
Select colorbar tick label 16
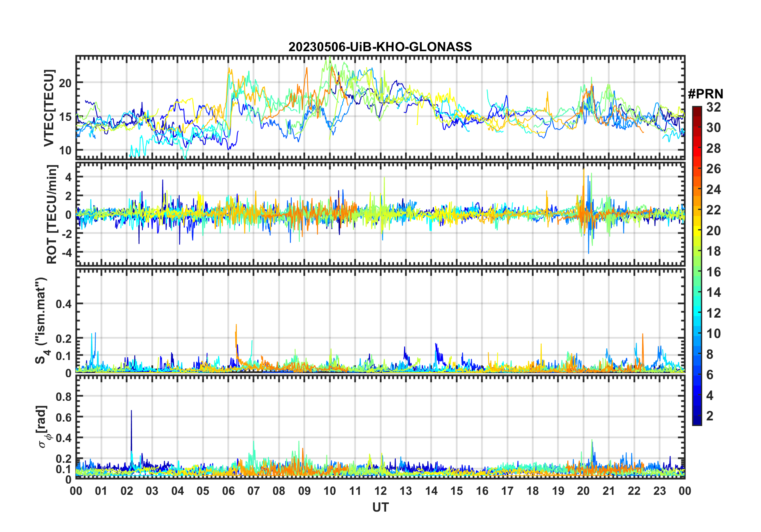click(714, 272)
